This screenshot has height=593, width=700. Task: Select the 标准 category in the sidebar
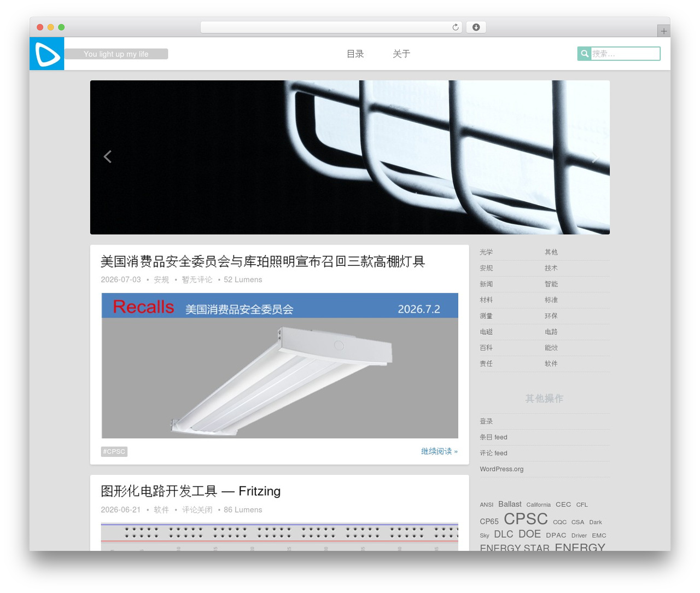[551, 300]
